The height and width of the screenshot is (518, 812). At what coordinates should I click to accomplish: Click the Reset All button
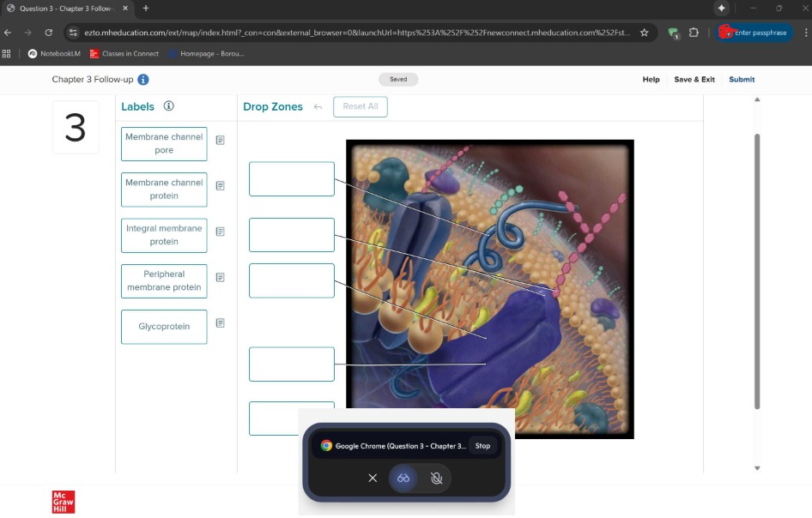click(361, 106)
